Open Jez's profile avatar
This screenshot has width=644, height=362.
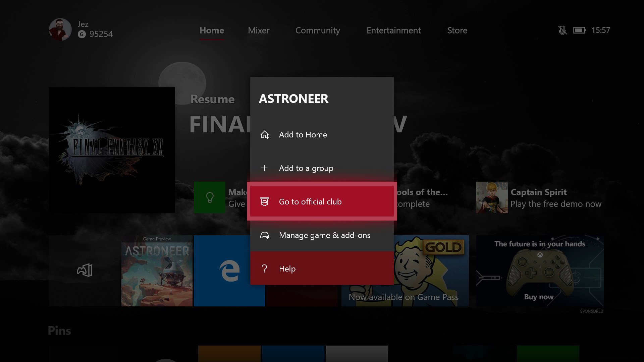coord(60,29)
